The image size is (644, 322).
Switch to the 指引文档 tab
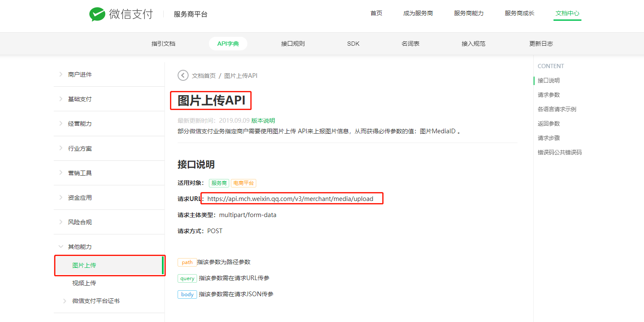[x=163, y=44]
